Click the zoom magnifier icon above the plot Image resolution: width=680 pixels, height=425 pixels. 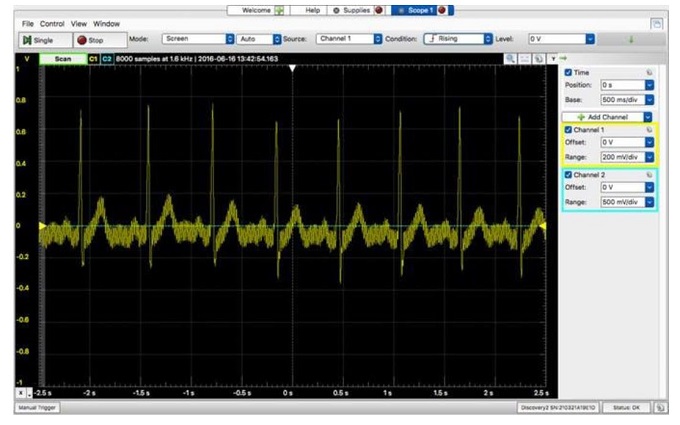pos(510,59)
